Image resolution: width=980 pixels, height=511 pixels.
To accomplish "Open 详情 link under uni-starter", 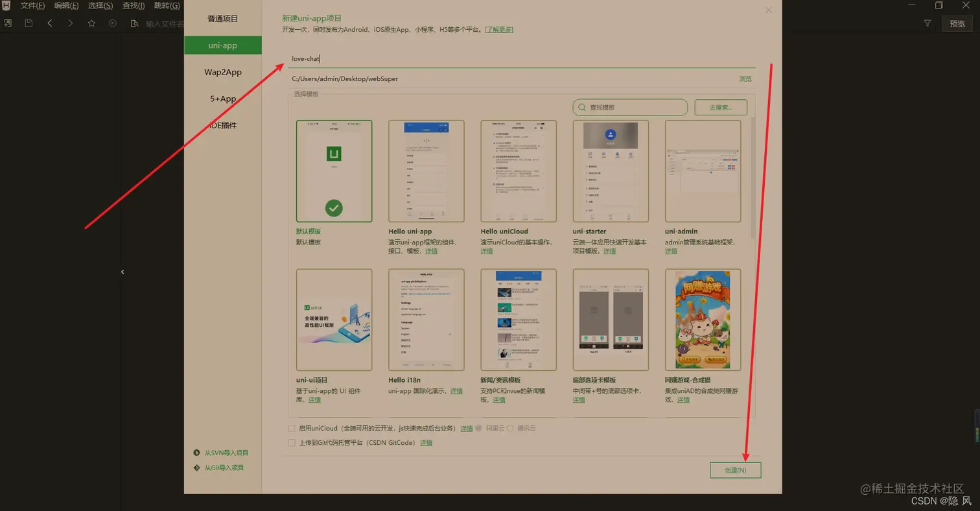I will point(609,251).
